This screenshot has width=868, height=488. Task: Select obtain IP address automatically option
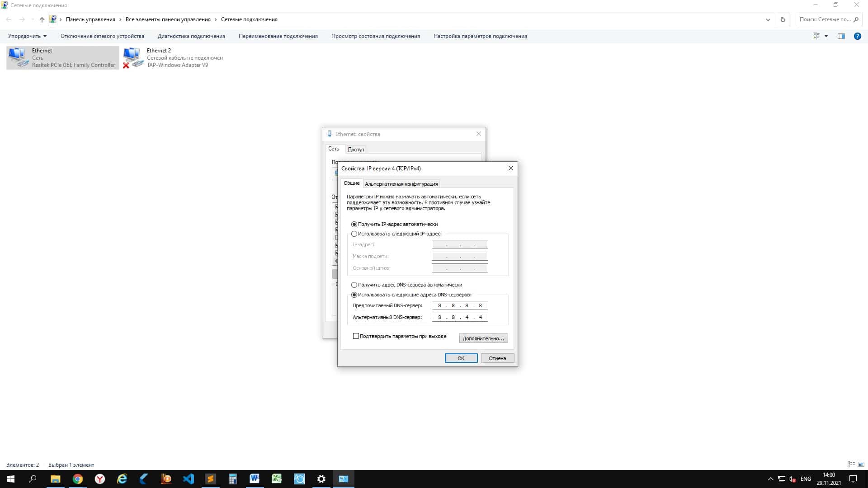pos(354,225)
